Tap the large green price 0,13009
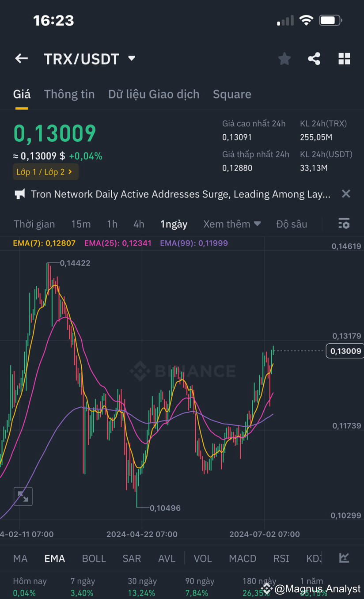This screenshot has height=599, width=364. point(55,133)
